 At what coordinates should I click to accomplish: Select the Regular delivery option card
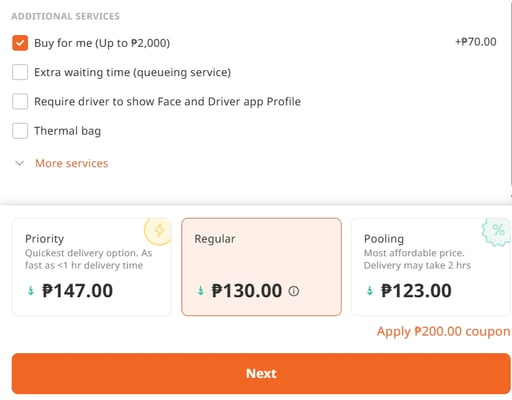(x=261, y=267)
